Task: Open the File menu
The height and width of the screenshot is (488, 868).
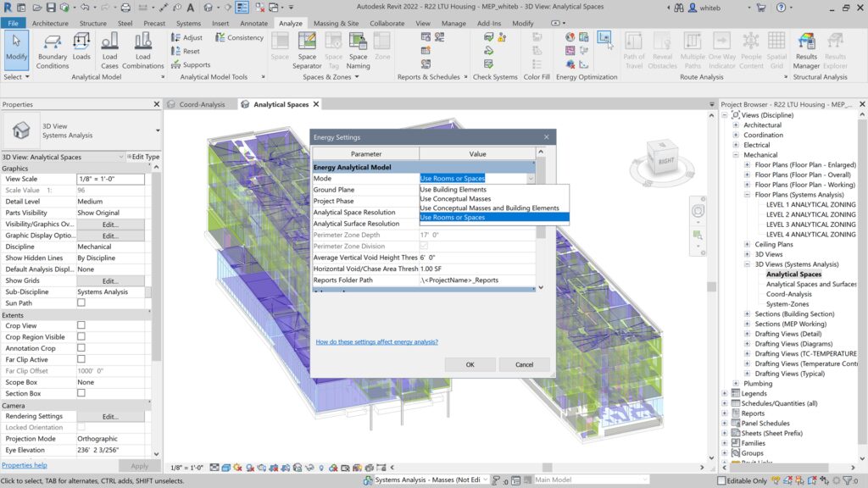Action: 13,23
